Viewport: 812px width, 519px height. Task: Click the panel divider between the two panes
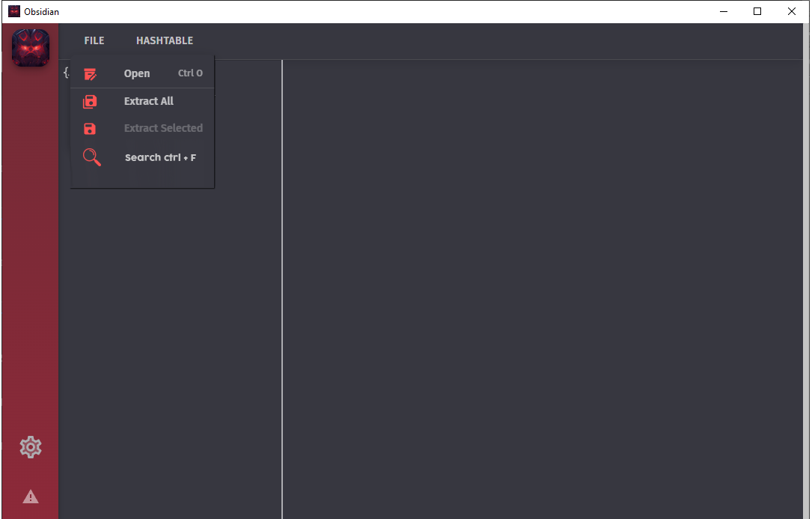pyautogui.click(x=282, y=300)
